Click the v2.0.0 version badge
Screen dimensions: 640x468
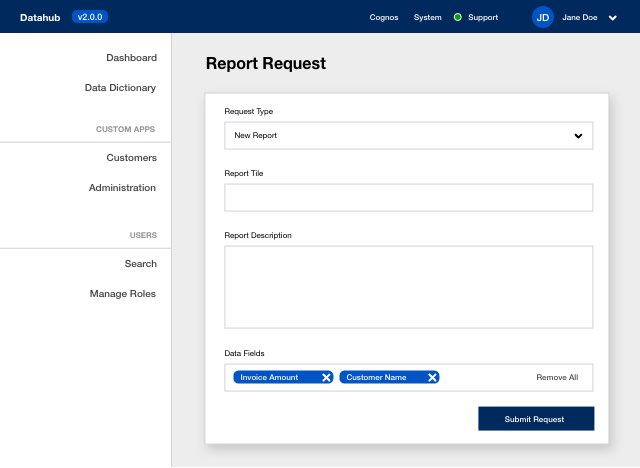point(90,17)
